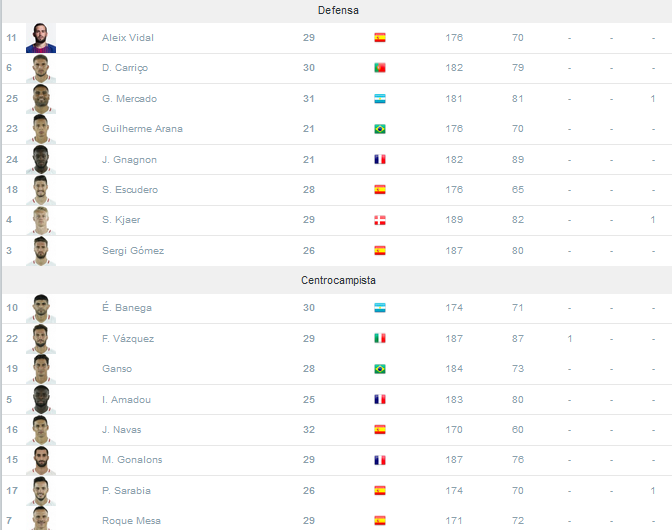
Task: Select S. Kjaer's profile photo
Action: coord(41,220)
